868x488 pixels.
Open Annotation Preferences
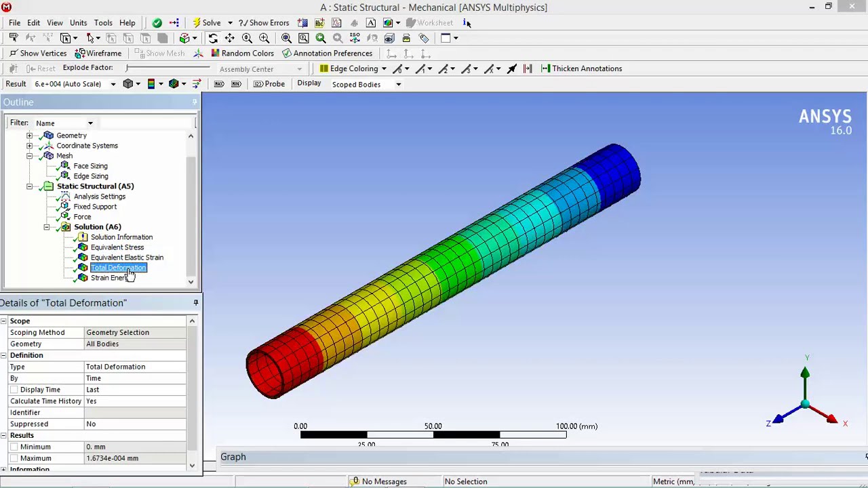point(328,53)
